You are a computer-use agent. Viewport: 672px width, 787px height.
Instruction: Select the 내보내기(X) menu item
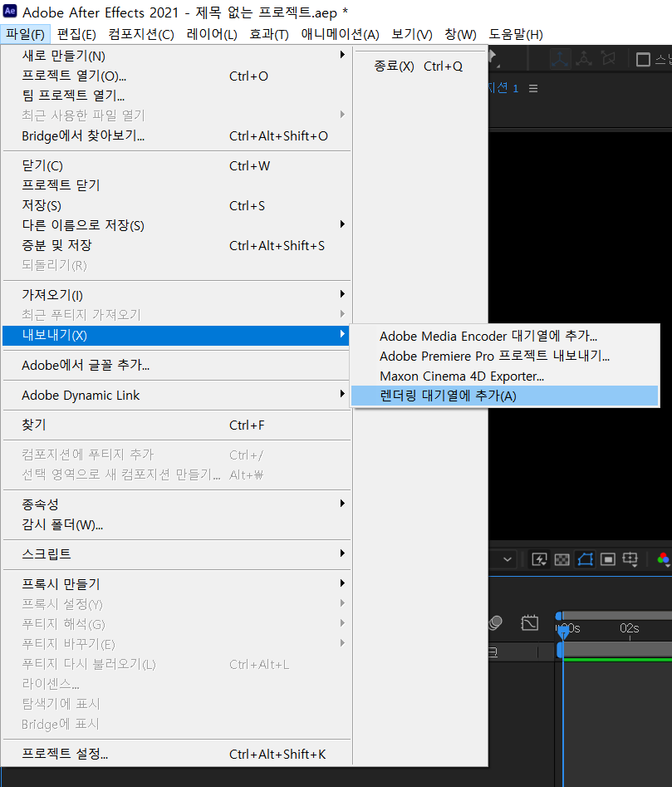point(177,335)
